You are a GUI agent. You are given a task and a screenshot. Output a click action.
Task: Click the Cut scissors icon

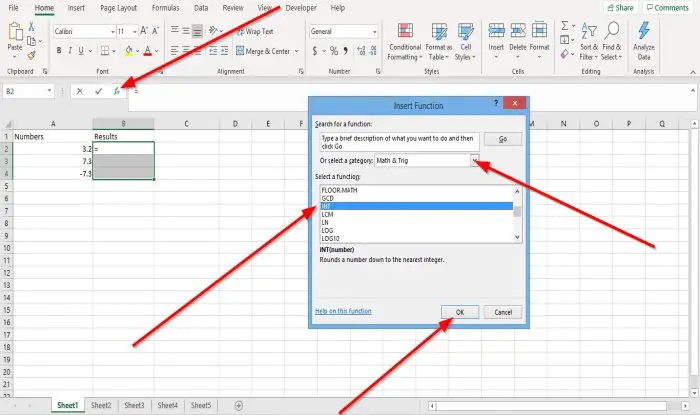31,27
